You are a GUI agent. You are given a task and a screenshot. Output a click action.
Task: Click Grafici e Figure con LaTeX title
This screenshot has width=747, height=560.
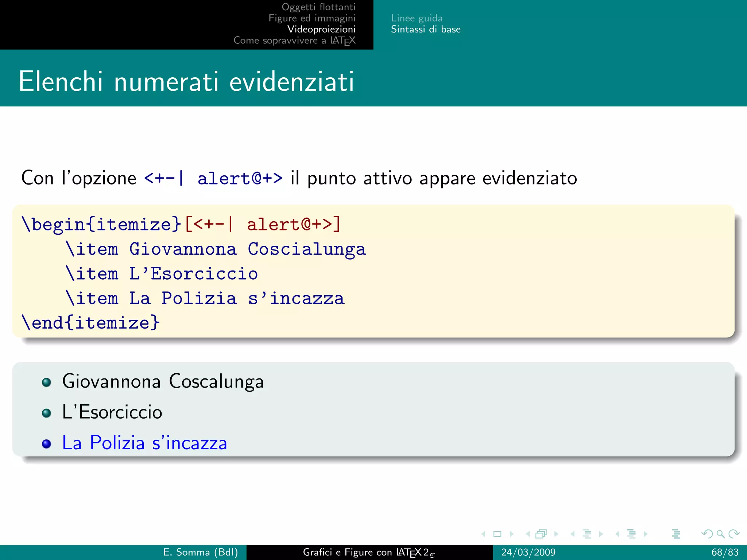[x=369, y=553]
